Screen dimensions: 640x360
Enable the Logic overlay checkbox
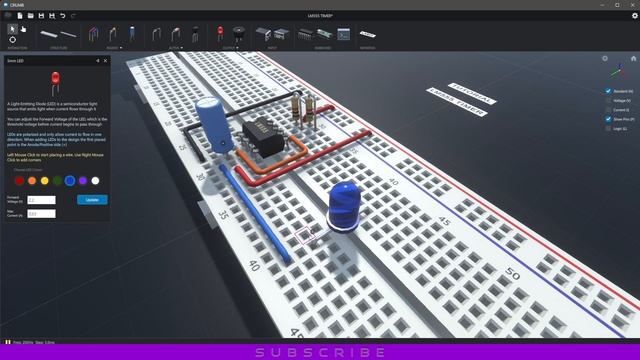(x=608, y=129)
